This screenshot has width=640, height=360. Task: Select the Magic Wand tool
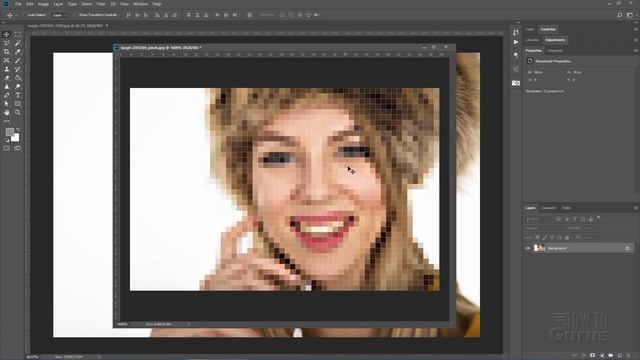[x=18, y=43]
